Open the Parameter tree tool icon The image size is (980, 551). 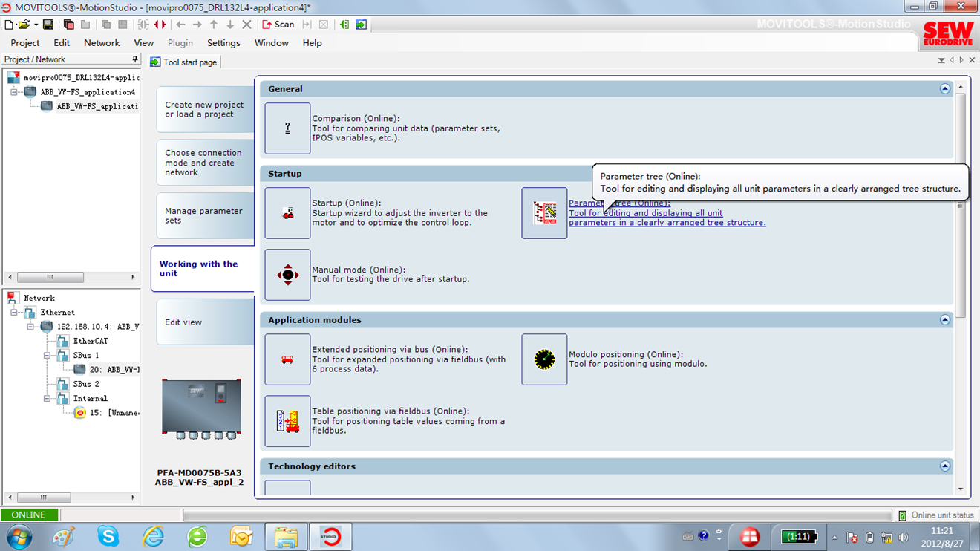click(544, 213)
